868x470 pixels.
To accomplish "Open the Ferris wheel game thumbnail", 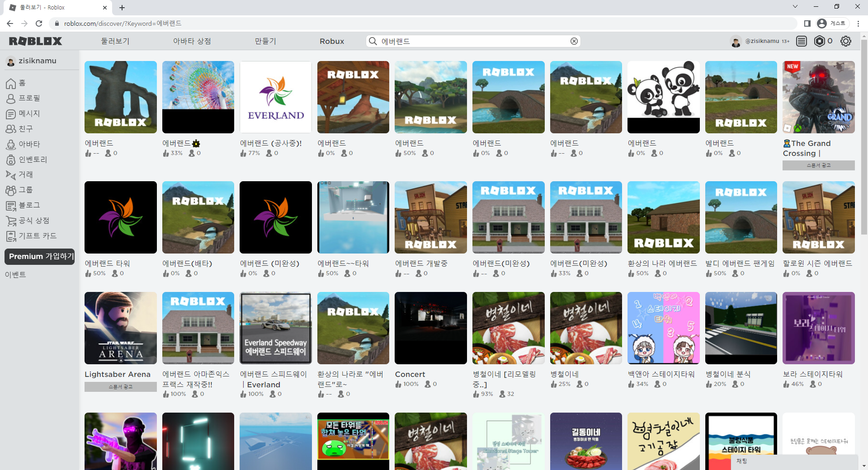I will point(198,97).
